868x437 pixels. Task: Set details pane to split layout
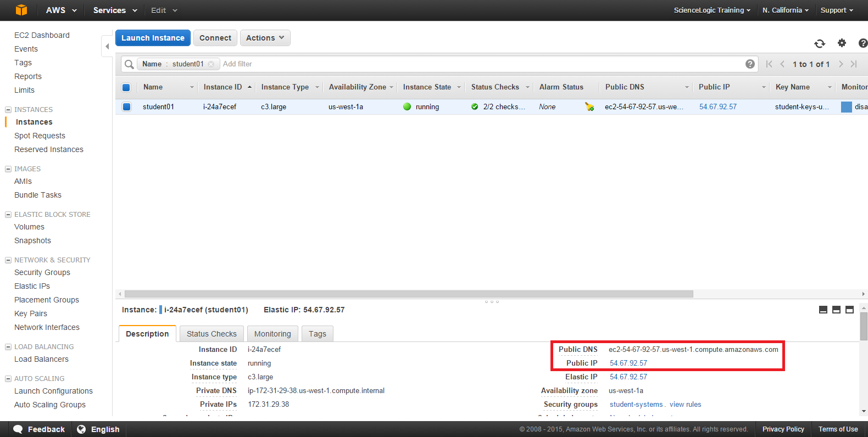click(836, 310)
